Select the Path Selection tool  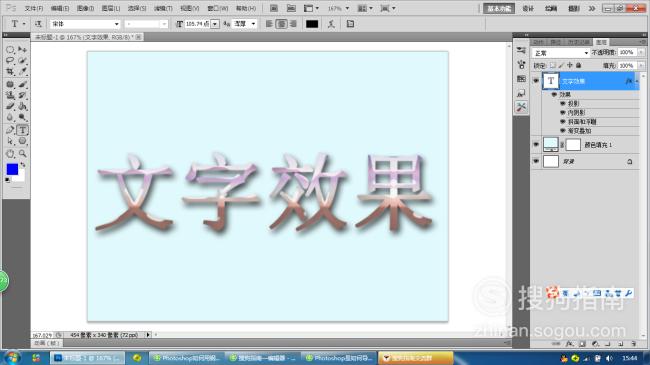10,141
